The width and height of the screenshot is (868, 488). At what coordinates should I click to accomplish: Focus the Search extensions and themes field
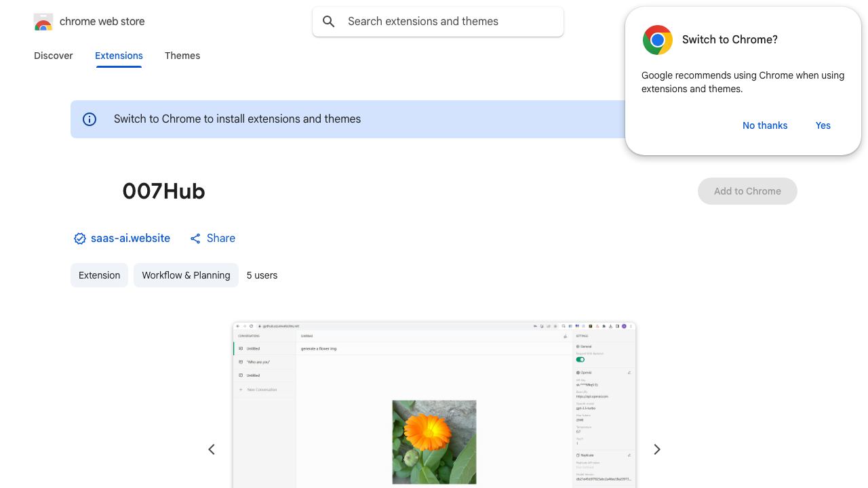[x=438, y=22]
